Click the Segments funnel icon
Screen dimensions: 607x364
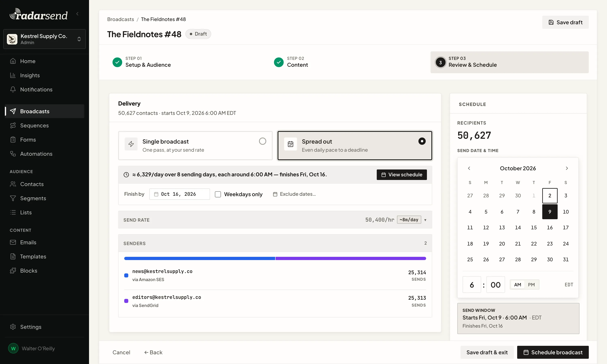tap(13, 198)
